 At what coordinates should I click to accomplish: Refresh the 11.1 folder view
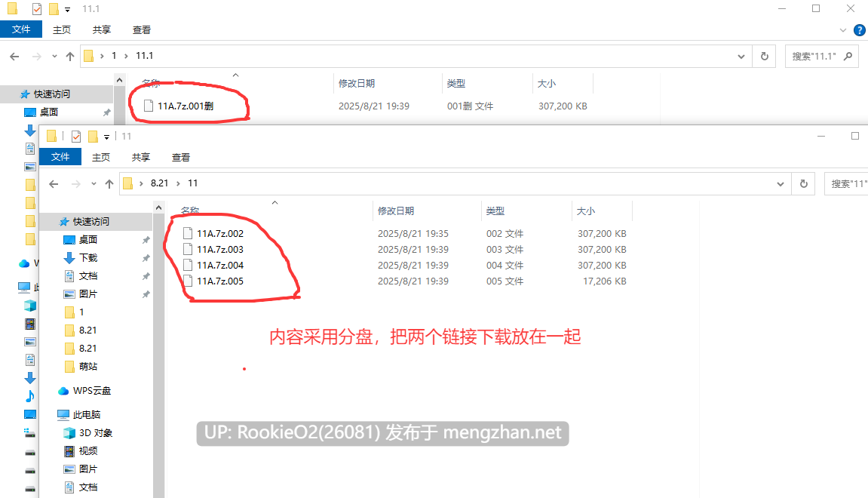tap(765, 56)
